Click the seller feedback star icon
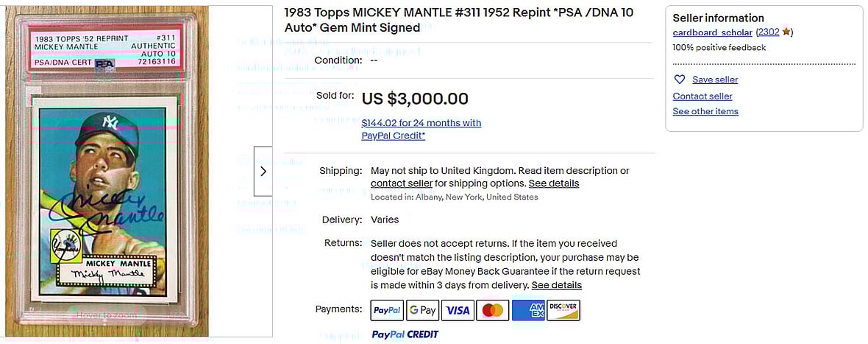Viewport: 868px width, 344px height. (786, 32)
